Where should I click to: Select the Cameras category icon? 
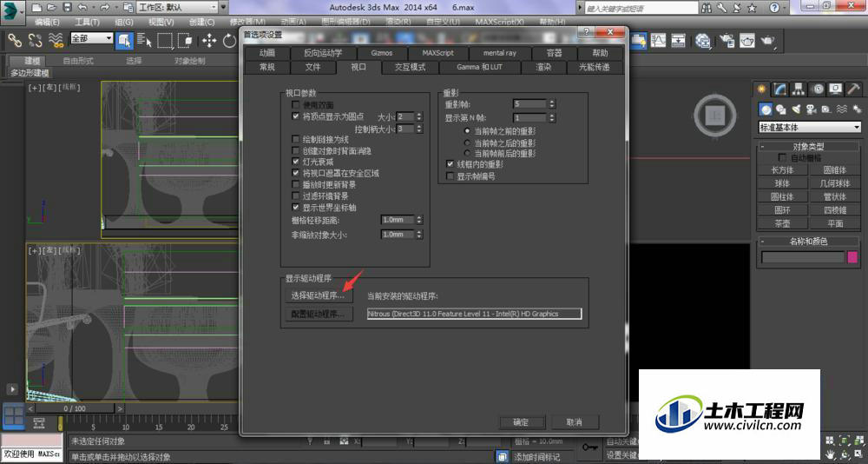[811, 109]
